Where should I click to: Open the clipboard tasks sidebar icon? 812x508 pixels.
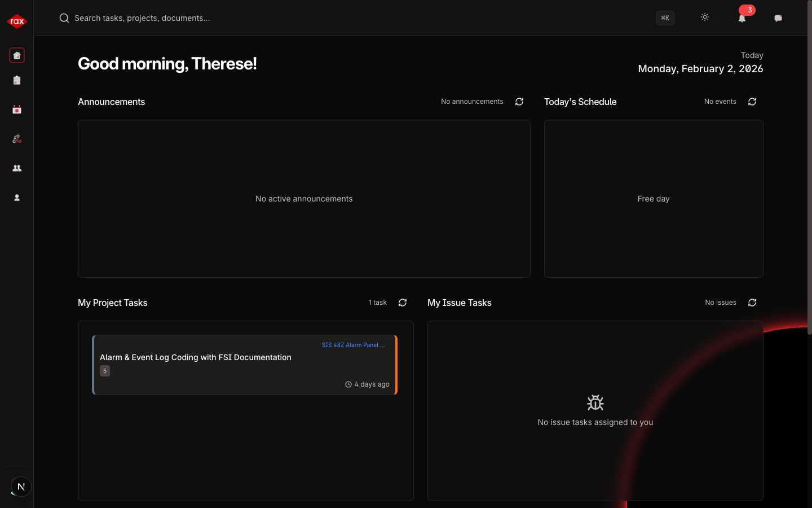17,80
